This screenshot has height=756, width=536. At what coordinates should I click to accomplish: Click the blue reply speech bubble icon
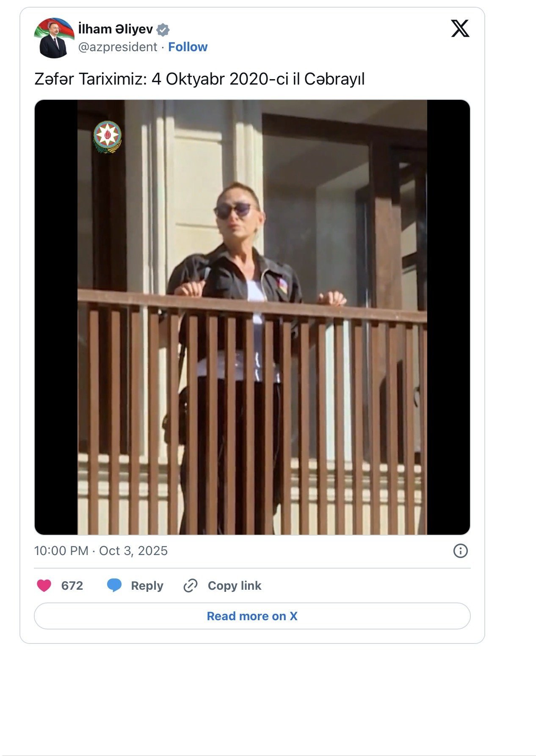pyautogui.click(x=114, y=586)
